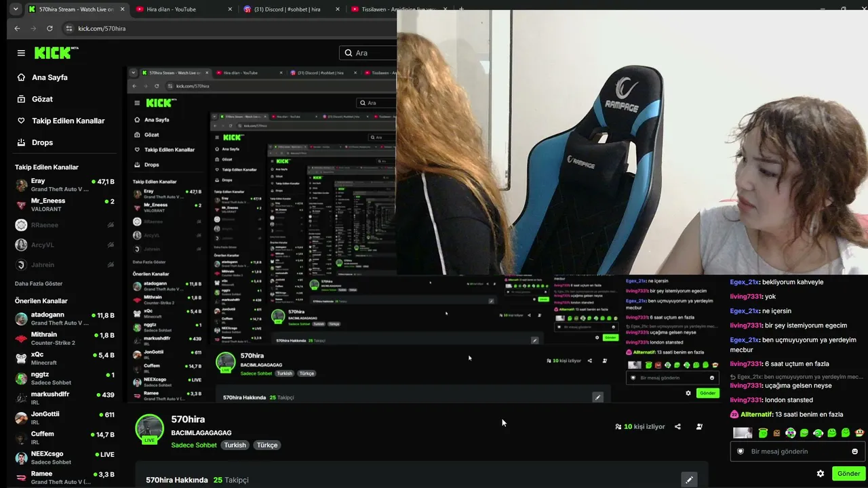Share the 570hira stream via share icon
The width and height of the screenshot is (868, 488).
click(x=677, y=427)
